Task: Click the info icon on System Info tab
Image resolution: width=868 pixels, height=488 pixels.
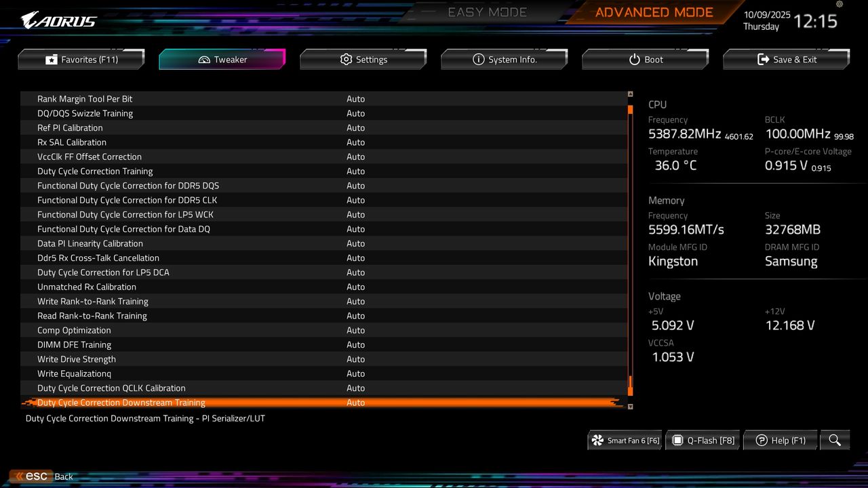Action: [x=479, y=59]
